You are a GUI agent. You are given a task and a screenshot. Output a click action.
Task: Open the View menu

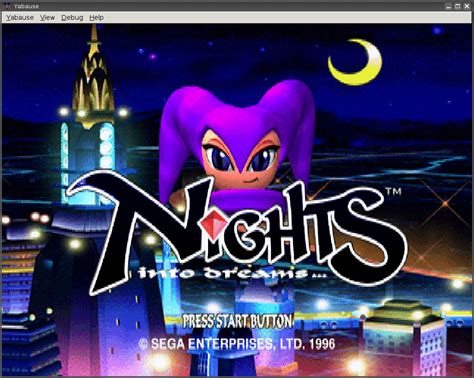(47, 18)
